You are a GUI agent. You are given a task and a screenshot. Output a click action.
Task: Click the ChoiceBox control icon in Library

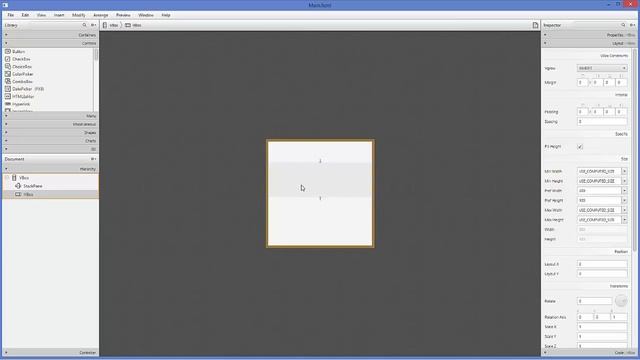coord(8,66)
